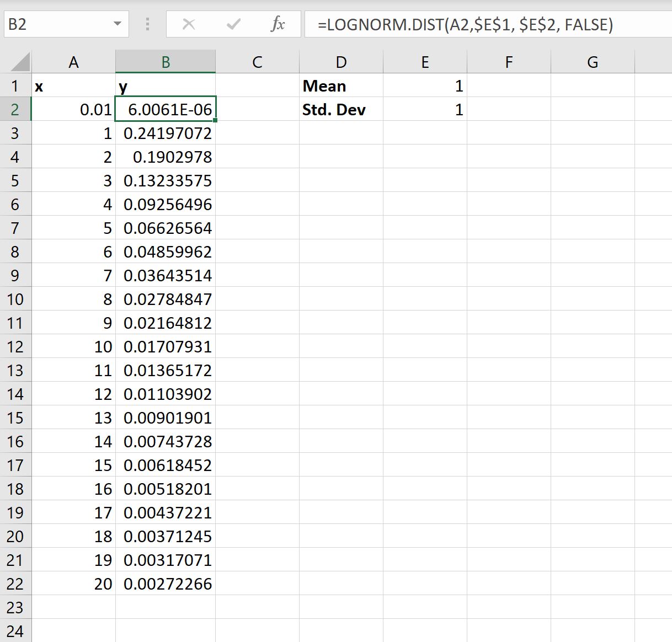672x642 pixels.
Task: Click cell with x value 20
Action: point(73,584)
